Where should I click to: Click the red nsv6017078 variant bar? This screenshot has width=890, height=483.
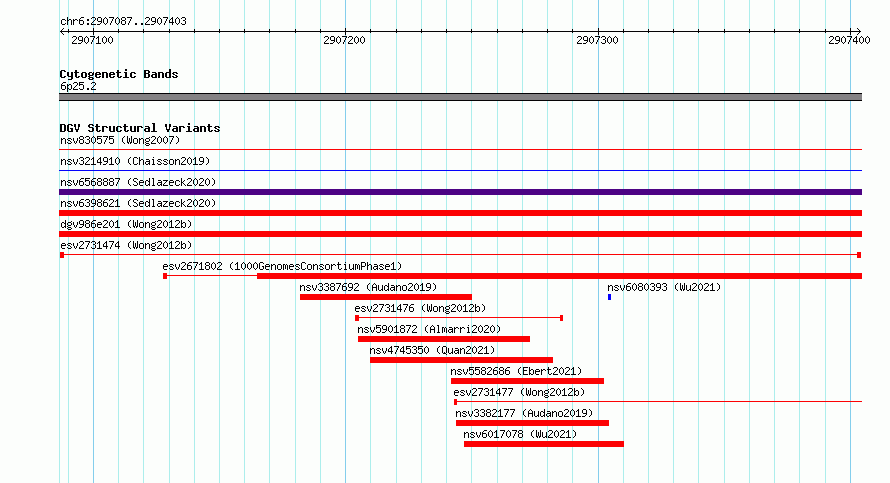tap(544, 444)
